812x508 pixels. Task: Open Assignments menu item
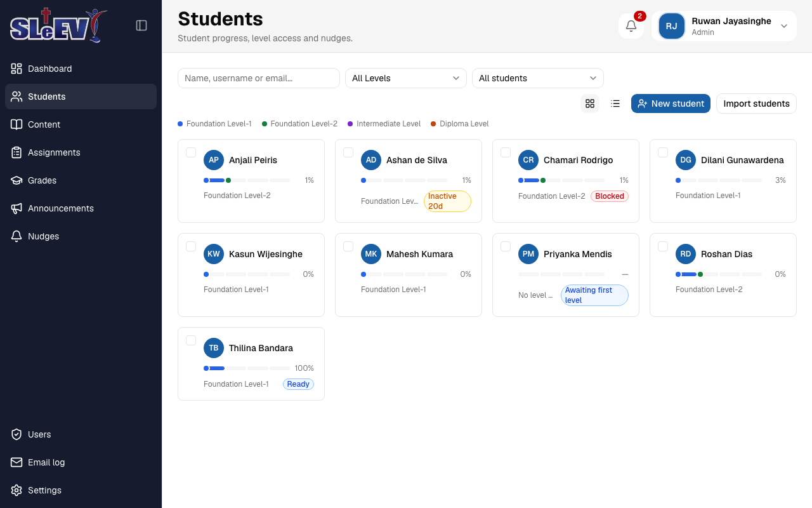pos(81,152)
